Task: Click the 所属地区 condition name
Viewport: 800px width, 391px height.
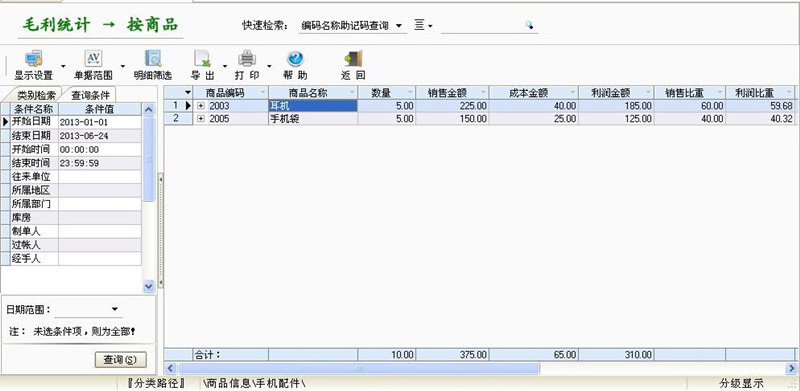Action: coord(31,190)
